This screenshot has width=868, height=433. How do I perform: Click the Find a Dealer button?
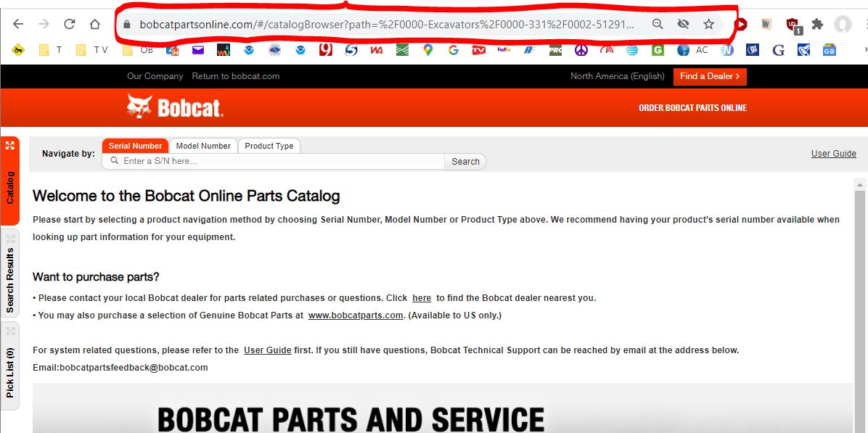(x=709, y=76)
